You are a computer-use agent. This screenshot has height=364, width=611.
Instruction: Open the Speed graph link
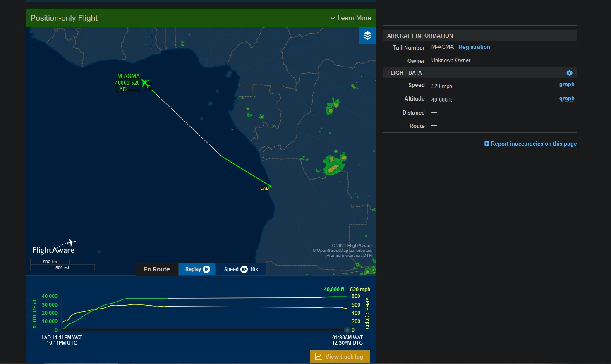pos(567,84)
